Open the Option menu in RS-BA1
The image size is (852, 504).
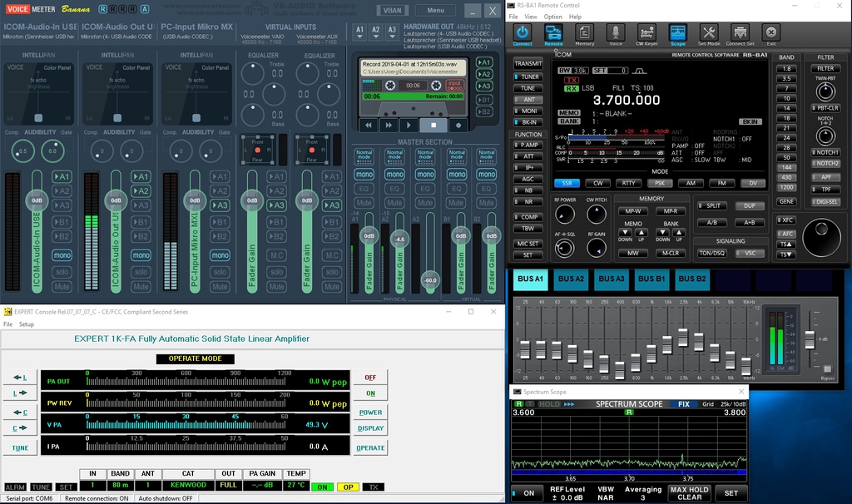tap(552, 17)
